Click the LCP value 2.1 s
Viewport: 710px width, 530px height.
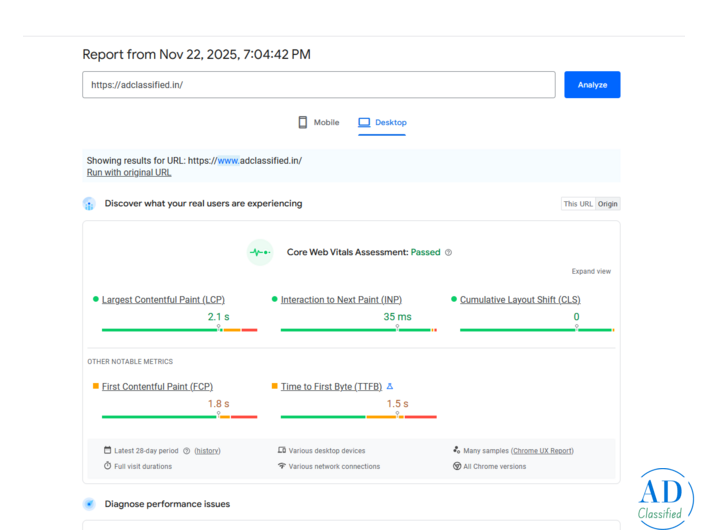pyautogui.click(x=219, y=317)
